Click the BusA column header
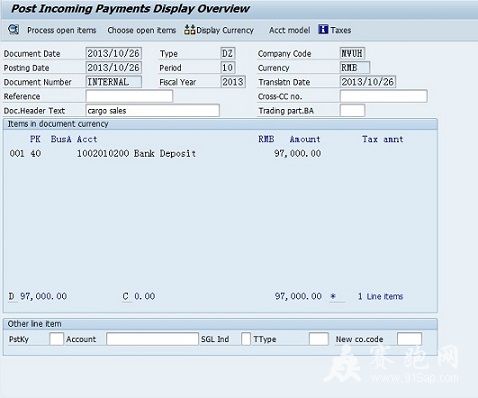 pyautogui.click(x=61, y=139)
